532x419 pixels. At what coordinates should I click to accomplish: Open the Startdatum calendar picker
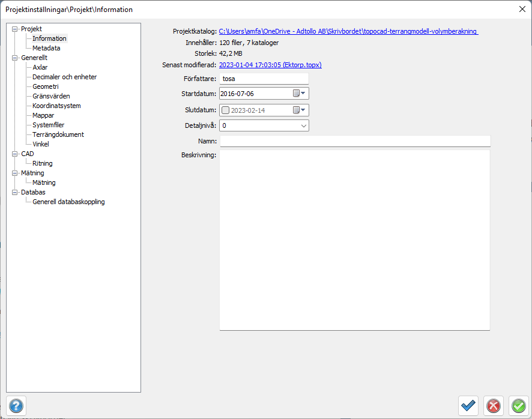[300, 94]
